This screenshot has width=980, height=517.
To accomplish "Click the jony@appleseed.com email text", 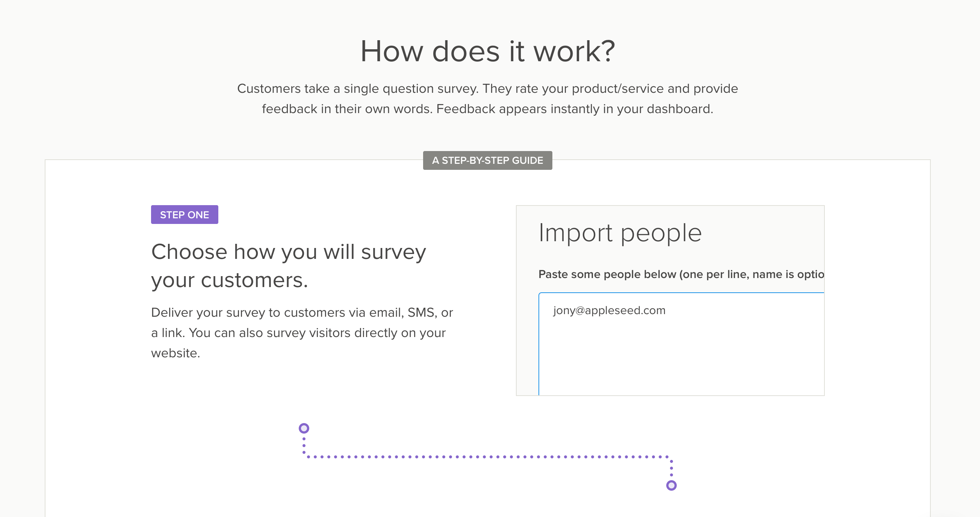I will pyautogui.click(x=609, y=310).
